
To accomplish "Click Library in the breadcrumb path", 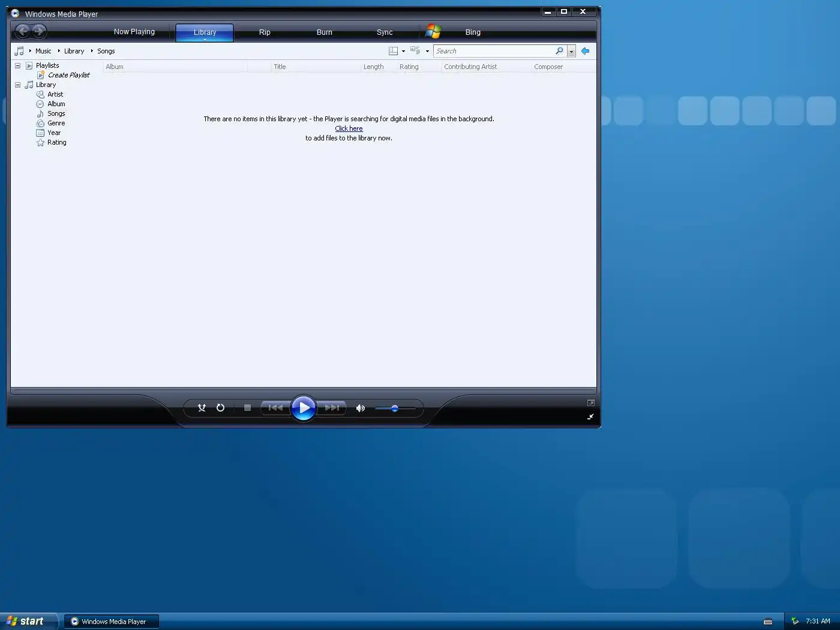I will (x=74, y=51).
